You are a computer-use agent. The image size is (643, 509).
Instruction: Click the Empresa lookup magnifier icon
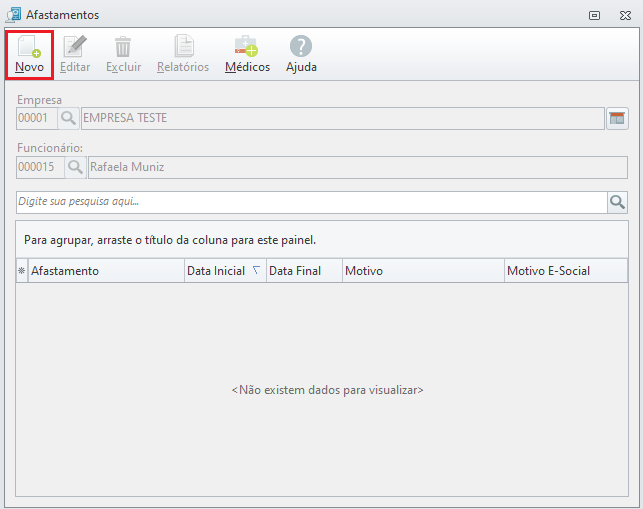point(68,119)
